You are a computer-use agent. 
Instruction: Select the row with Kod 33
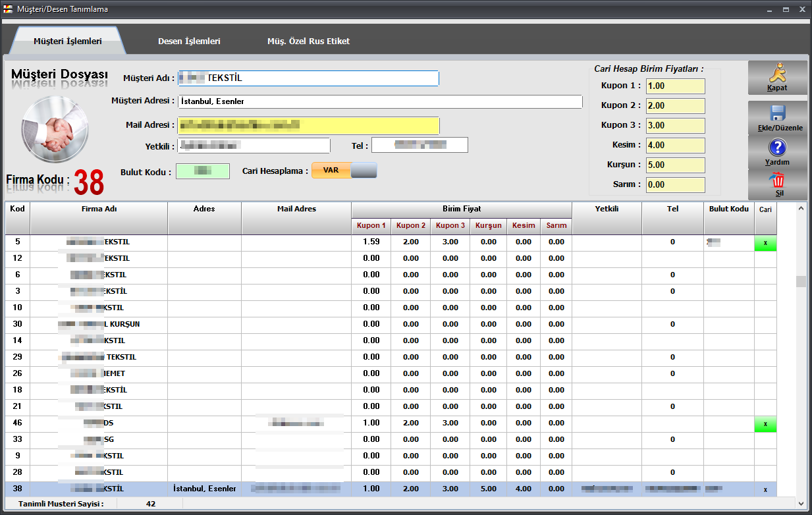click(x=391, y=440)
